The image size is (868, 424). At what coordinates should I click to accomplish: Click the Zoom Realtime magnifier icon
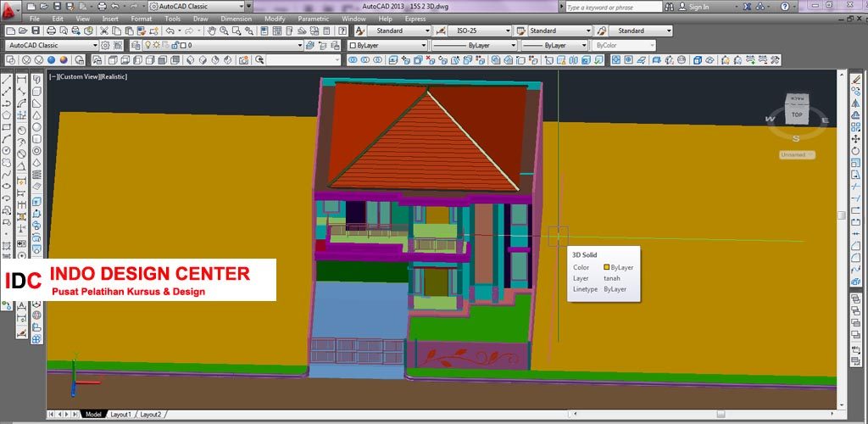225,31
